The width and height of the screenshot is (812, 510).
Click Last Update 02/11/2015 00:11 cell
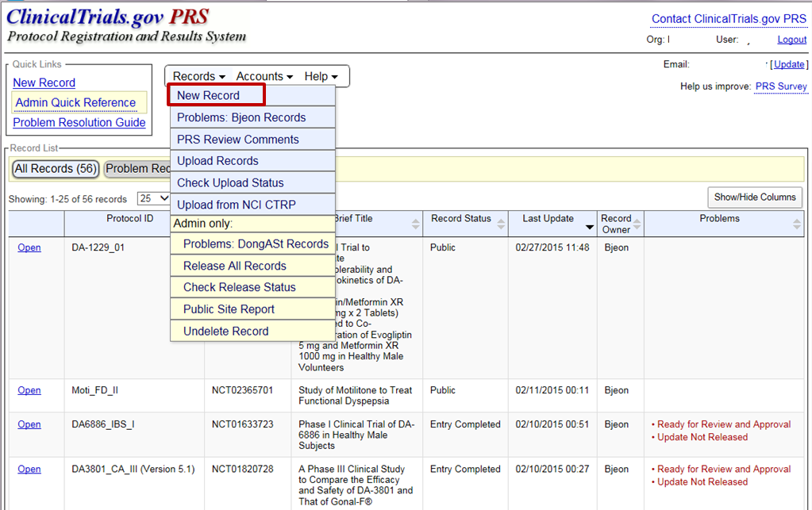point(552,390)
